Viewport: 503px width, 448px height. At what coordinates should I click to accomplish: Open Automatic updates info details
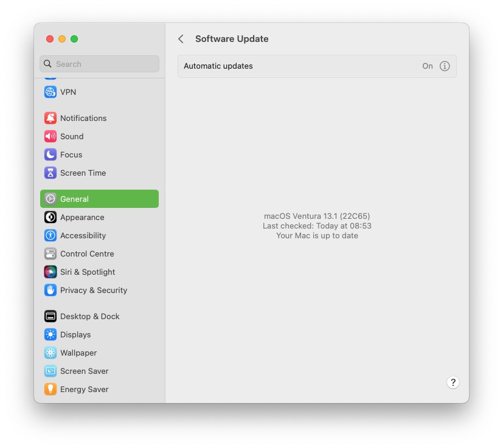(x=444, y=66)
